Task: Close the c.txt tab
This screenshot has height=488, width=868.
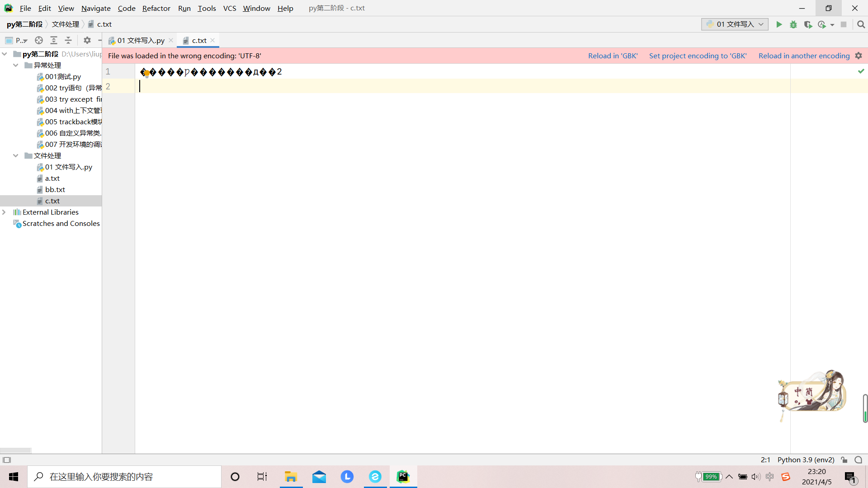Action: tap(212, 40)
